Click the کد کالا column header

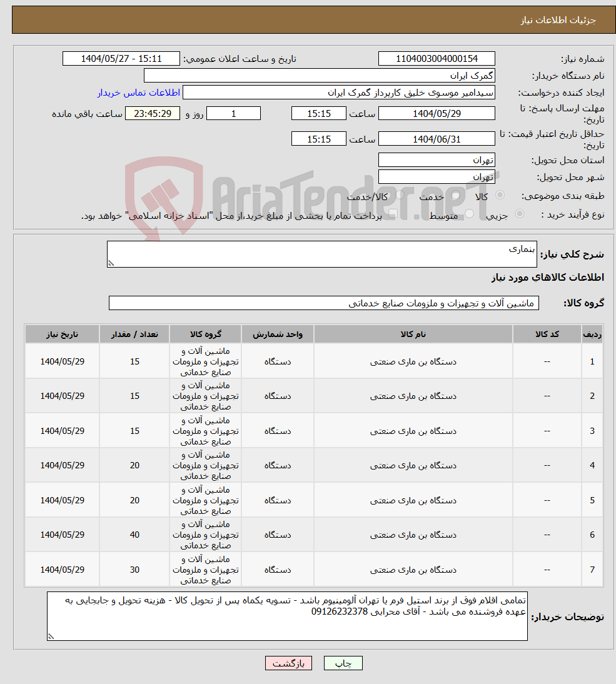547,334
